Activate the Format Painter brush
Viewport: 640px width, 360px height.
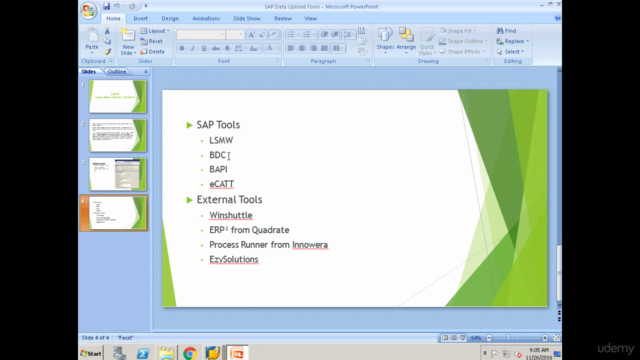pos(107,52)
